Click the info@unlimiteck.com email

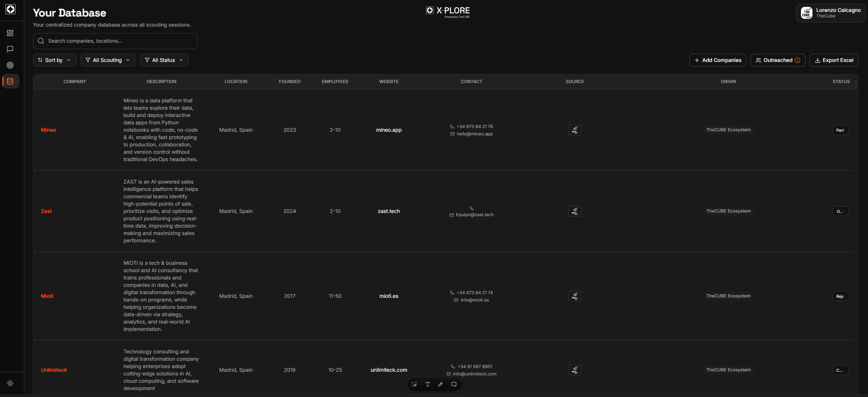click(x=475, y=374)
